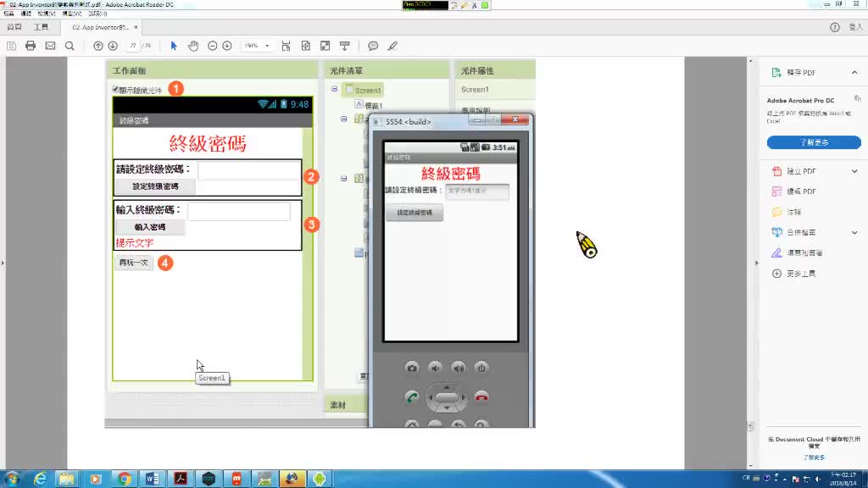The height and width of the screenshot is (488, 868).
Task: Click the vertical scrollbar up arrow
Action: click(751, 61)
